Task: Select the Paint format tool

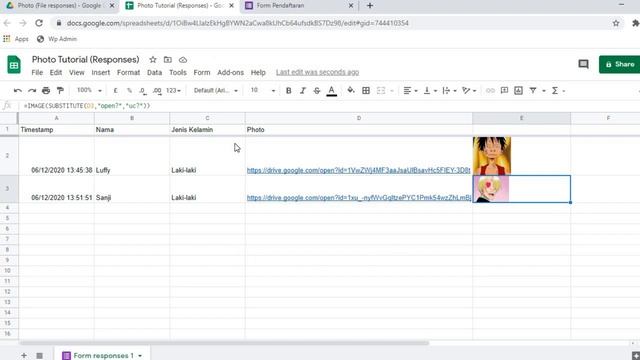Action: coord(60,91)
